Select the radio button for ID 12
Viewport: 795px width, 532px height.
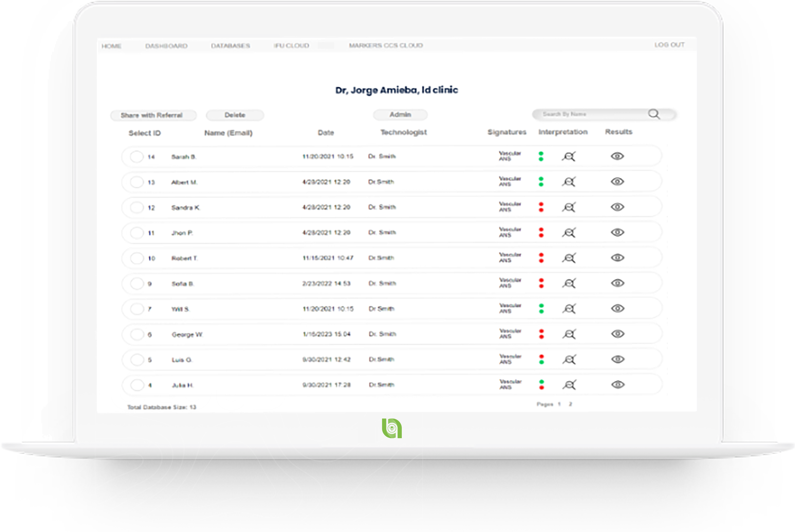coord(137,207)
